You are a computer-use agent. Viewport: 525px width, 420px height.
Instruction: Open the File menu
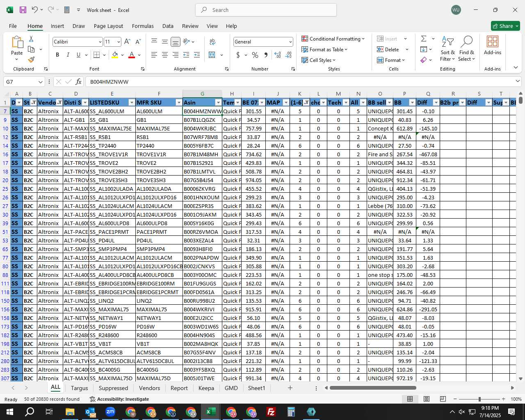(13, 26)
